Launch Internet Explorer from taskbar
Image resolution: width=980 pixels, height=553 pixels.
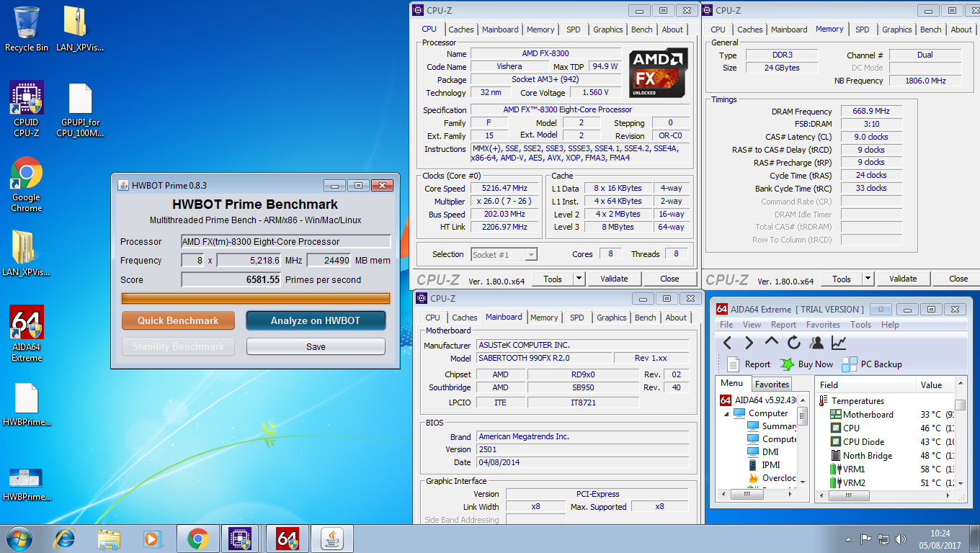66,538
